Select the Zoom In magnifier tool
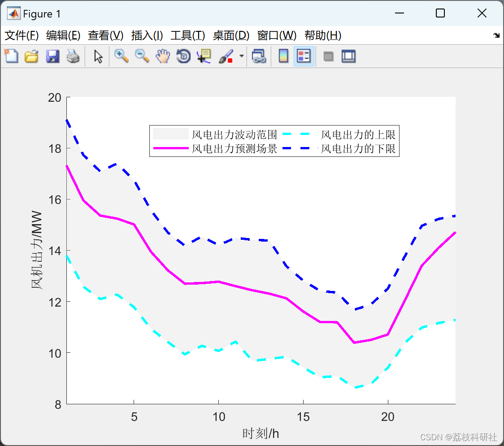 [x=121, y=56]
